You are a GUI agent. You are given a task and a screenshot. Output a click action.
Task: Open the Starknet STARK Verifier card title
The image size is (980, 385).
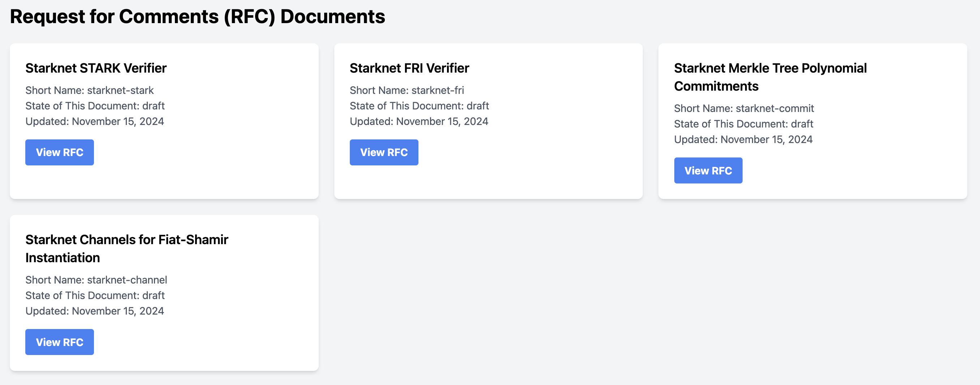coord(96,68)
